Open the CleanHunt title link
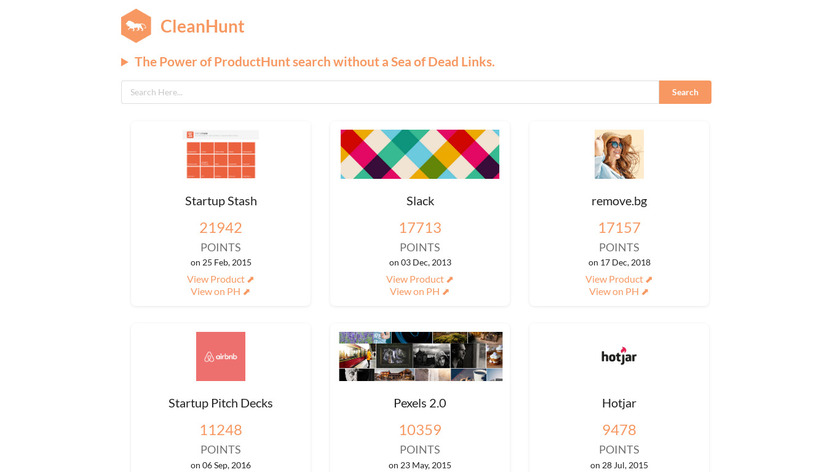Image resolution: width=840 pixels, height=472 pixels. tap(202, 27)
